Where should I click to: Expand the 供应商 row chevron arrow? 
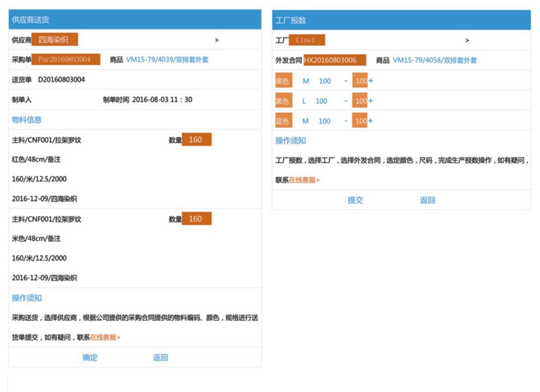[x=217, y=40]
